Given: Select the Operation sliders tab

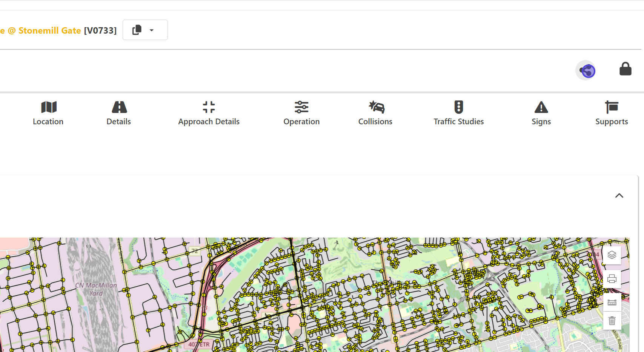Looking at the screenshot, I should [x=301, y=113].
